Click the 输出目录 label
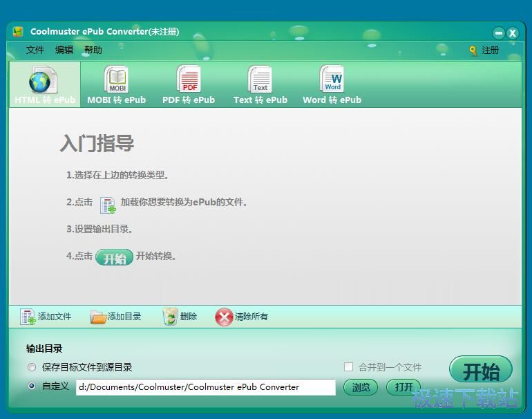The height and width of the screenshot is (419, 532). point(44,348)
